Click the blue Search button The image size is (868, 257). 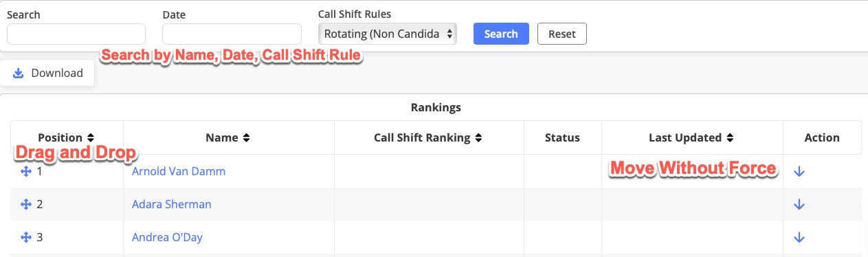click(501, 34)
